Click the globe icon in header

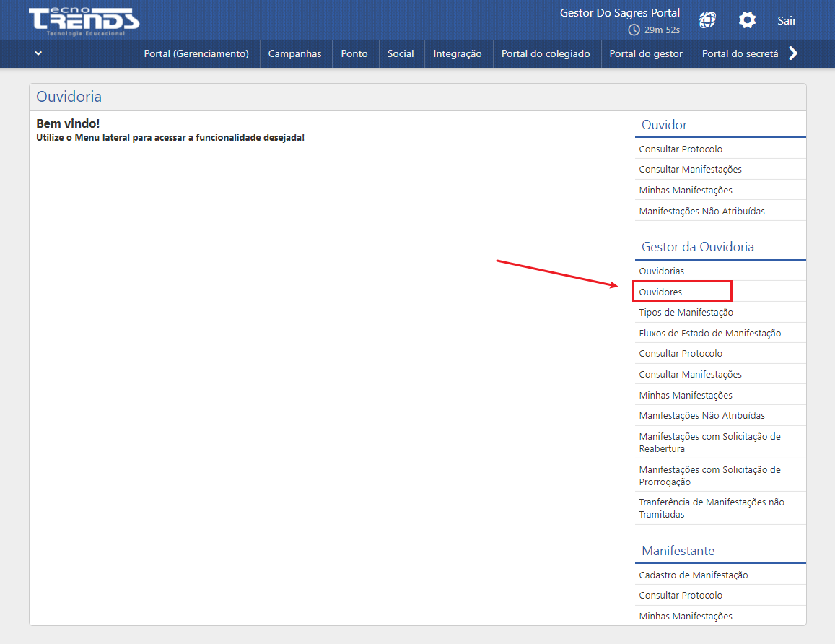[x=707, y=20]
